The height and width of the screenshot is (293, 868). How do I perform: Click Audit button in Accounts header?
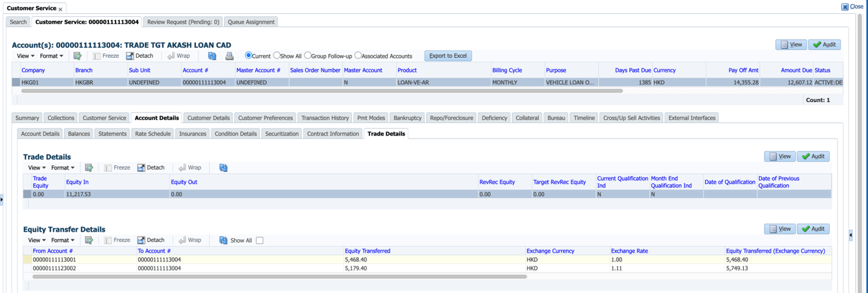pyautogui.click(x=824, y=44)
